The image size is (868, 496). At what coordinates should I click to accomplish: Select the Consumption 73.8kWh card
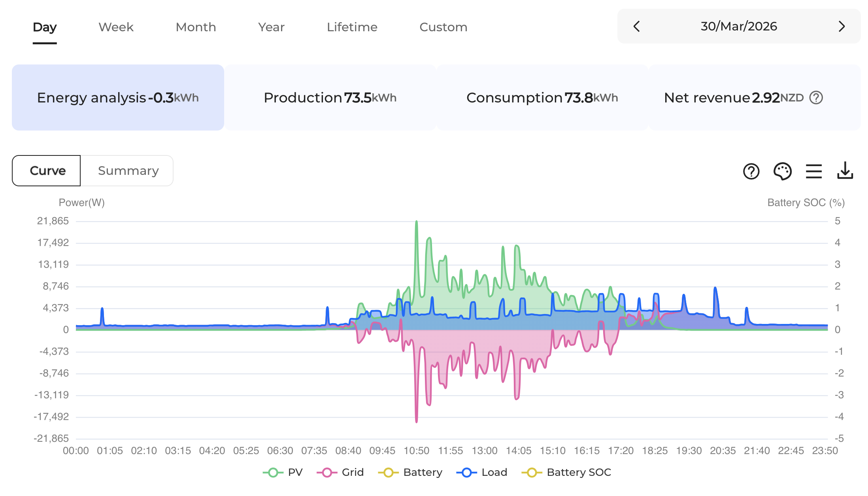(542, 98)
